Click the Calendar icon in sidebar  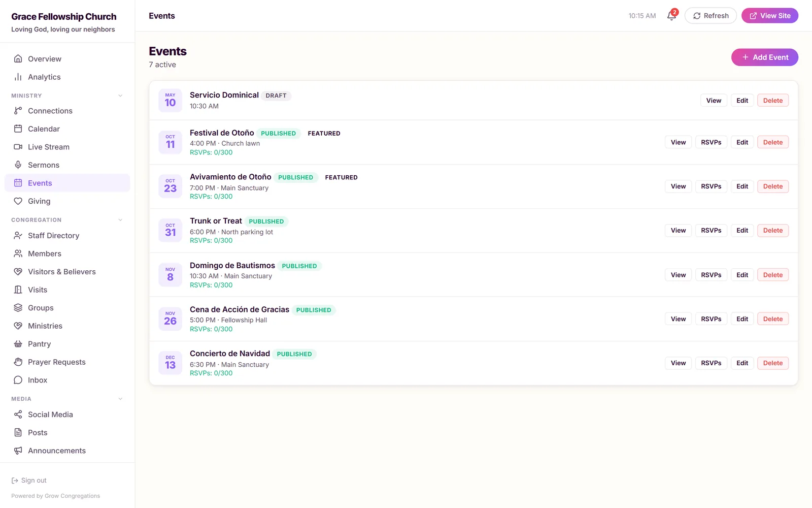tap(18, 129)
